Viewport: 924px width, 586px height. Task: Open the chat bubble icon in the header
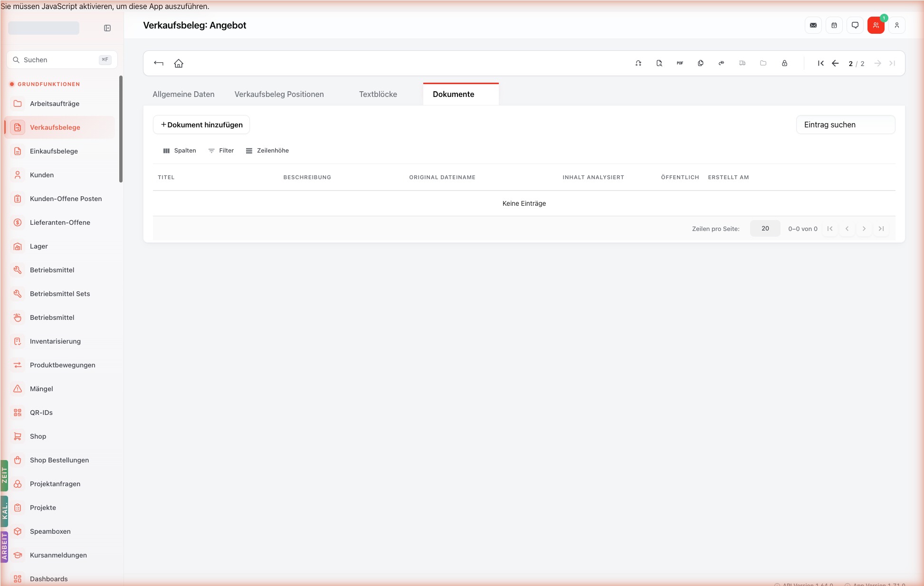click(855, 25)
